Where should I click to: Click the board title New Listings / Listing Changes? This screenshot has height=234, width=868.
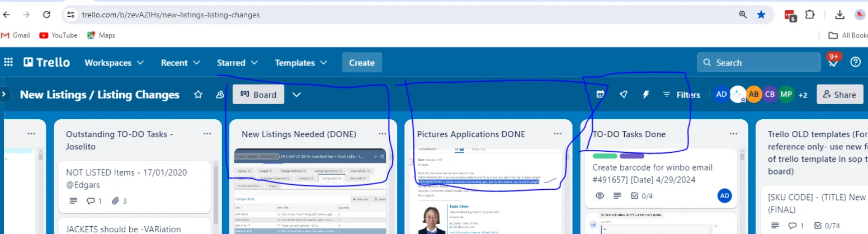100,95
